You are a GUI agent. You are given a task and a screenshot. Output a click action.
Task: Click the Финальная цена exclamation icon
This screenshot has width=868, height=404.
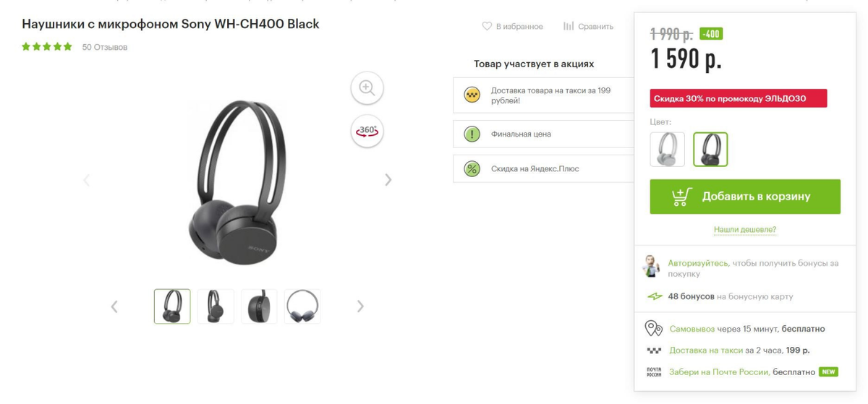[472, 134]
